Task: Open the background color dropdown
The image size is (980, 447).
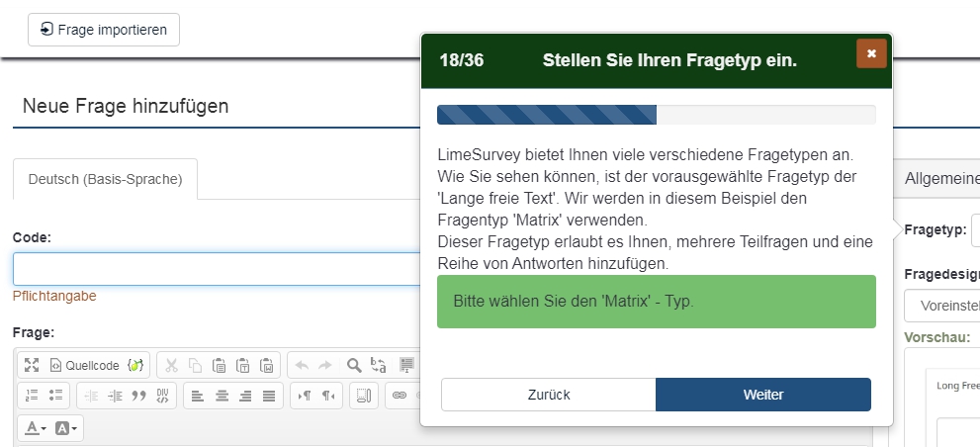Action: pos(67,428)
